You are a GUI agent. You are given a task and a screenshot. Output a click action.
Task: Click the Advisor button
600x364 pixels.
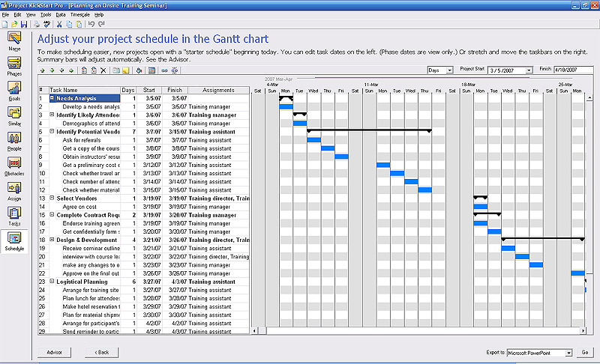(54, 352)
